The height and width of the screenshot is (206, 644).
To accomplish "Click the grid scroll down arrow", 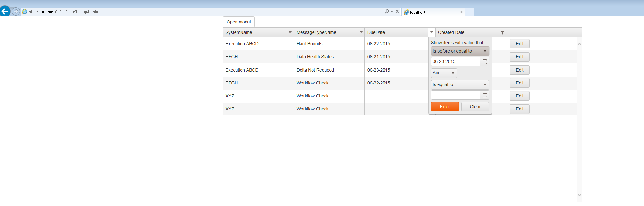I will point(579,195).
